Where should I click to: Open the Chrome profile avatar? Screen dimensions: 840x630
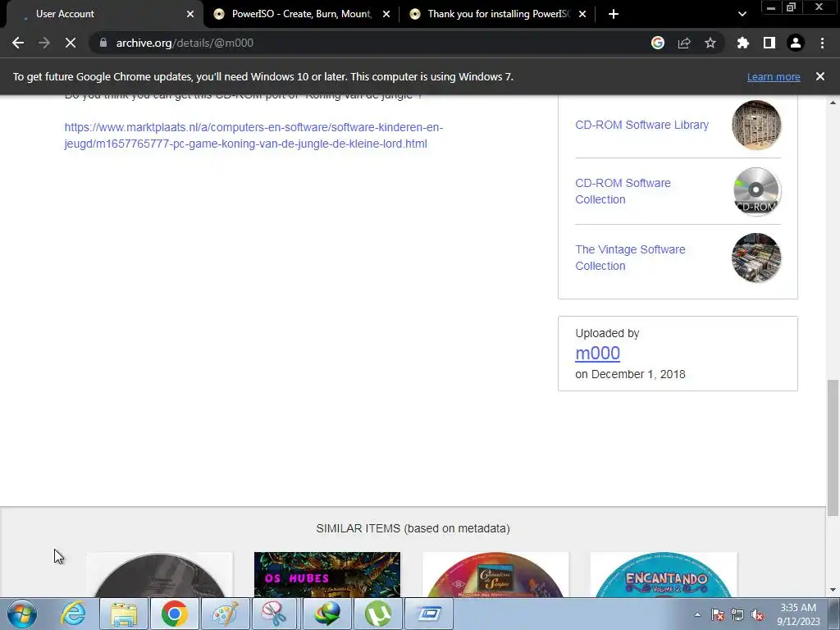click(796, 43)
